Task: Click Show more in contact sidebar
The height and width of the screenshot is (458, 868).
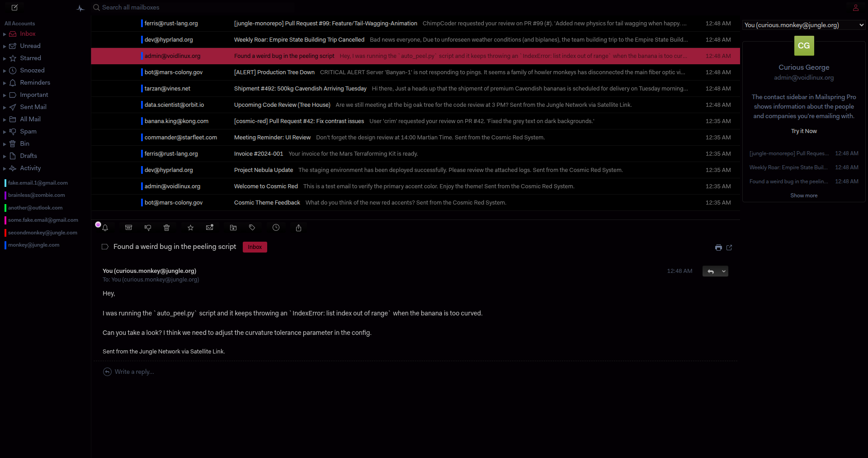Action: click(x=804, y=196)
